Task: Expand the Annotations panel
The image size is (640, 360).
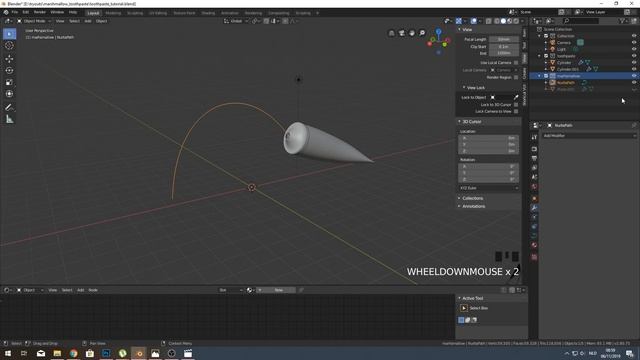Action: [x=460, y=206]
